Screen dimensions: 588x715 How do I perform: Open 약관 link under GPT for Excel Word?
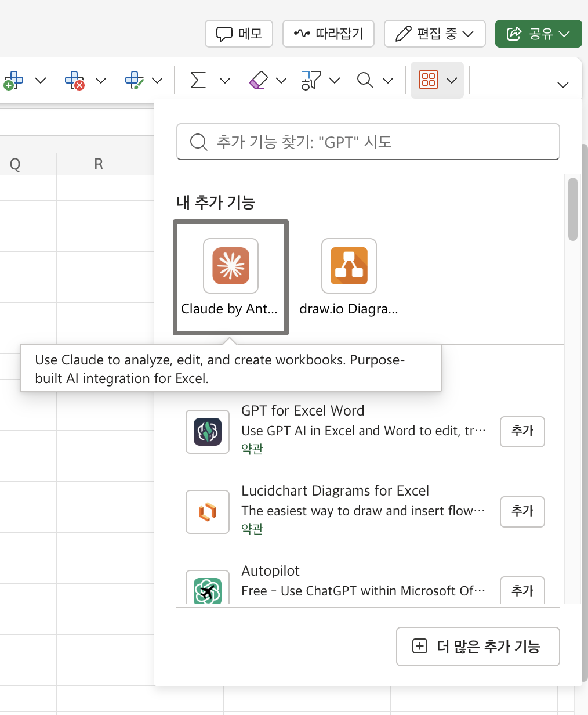[x=252, y=449]
